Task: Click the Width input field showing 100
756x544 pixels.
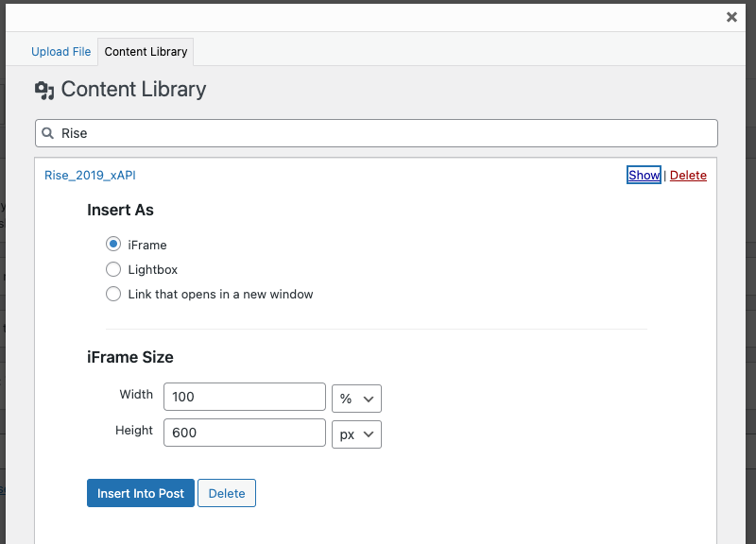Action: pyautogui.click(x=244, y=398)
